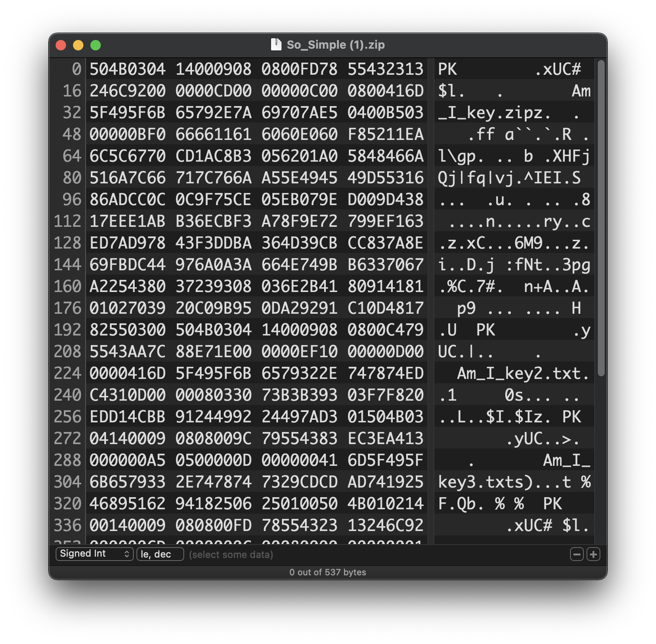Viewport: 656px width, 644px height.
Task: Select hex group 00140009 at offset 336
Action: coord(127,525)
